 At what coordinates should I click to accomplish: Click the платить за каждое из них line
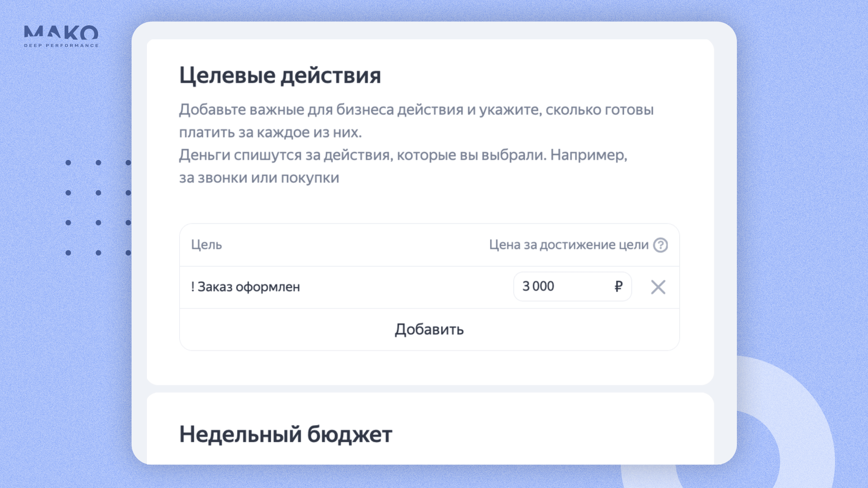point(270,133)
